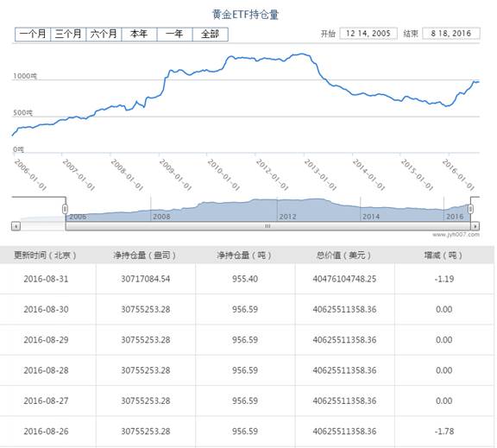Click the change value -1.78
497x448 pixels.
444,432
